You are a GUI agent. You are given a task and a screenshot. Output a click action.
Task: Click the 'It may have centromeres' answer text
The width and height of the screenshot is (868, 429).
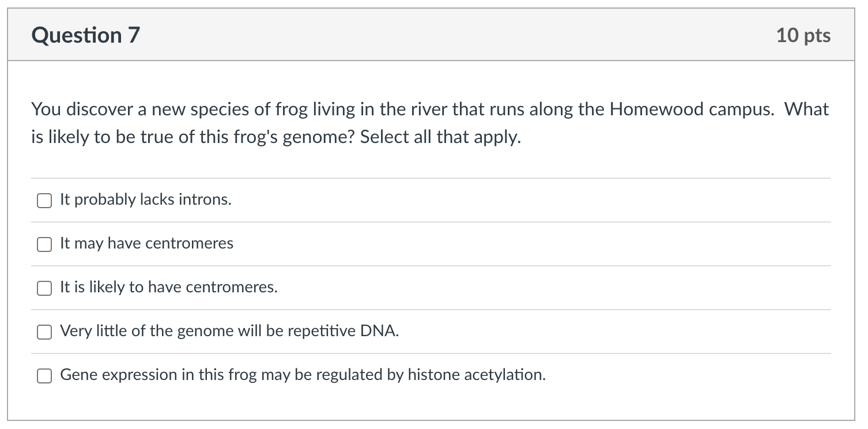pos(146,243)
